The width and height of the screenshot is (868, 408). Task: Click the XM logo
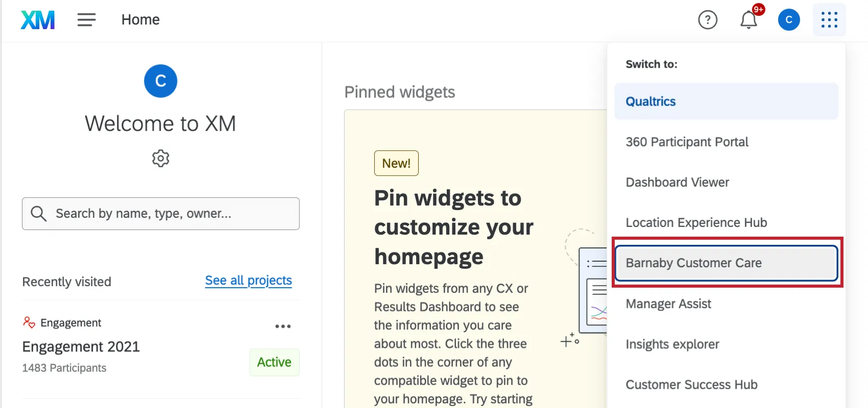tap(37, 19)
